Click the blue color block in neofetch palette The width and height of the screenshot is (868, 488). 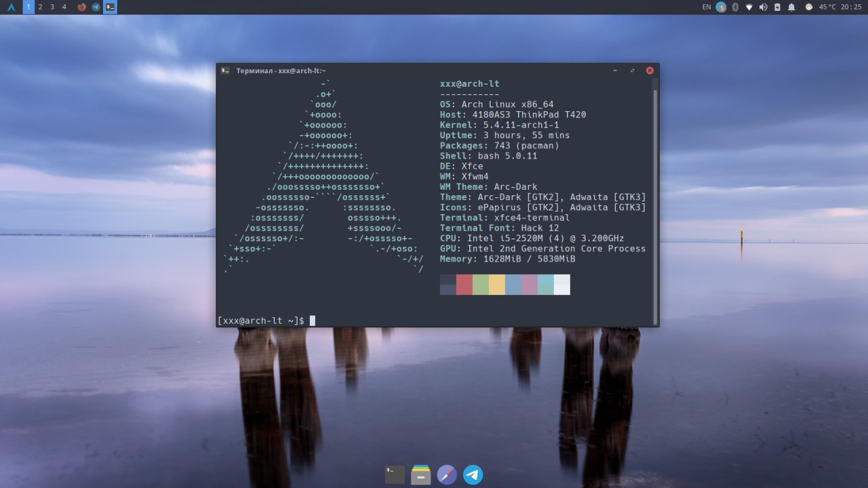[513, 285]
